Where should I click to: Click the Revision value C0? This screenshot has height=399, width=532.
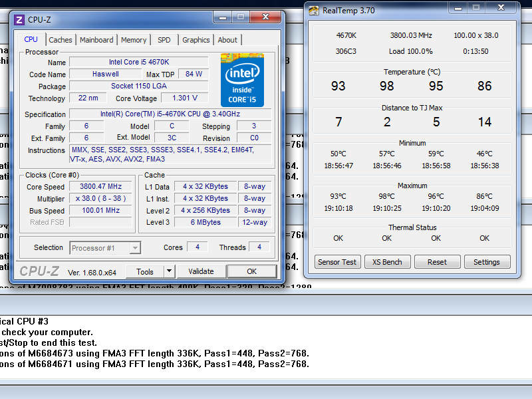[x=254, y=138]
